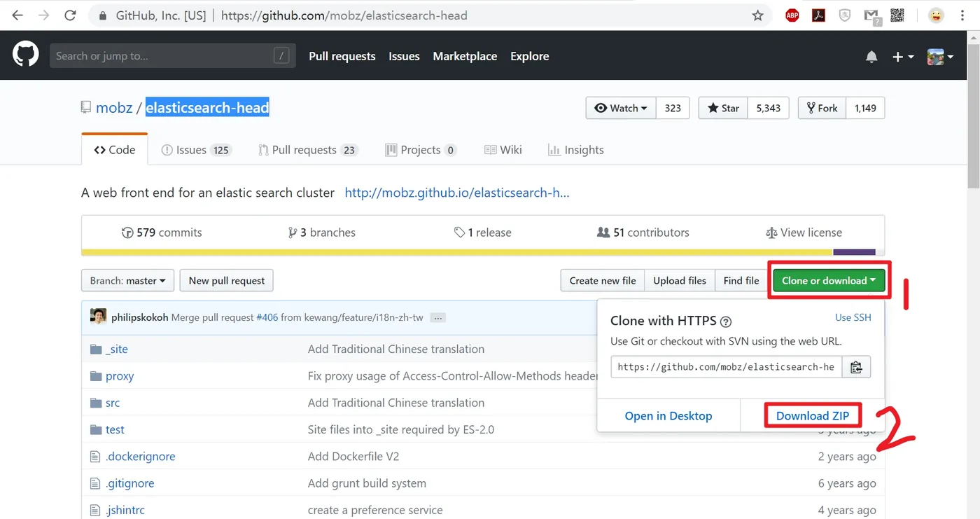
Task: Toggle the Clone or download dropdown
Action: 829,281
